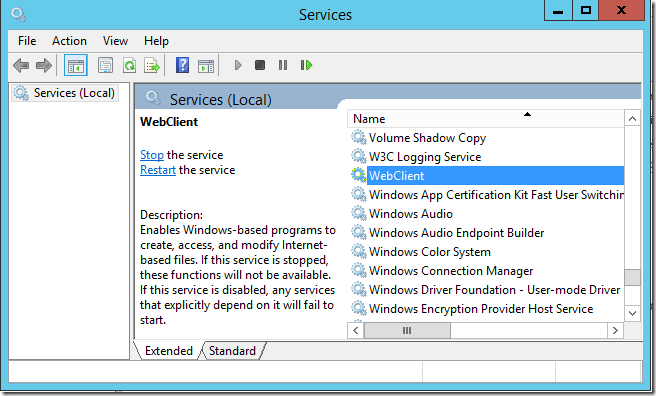This screenshot has width=656, height=396.
Task: Go forward with the Forward arrow
Action: [x=44, y=66]
